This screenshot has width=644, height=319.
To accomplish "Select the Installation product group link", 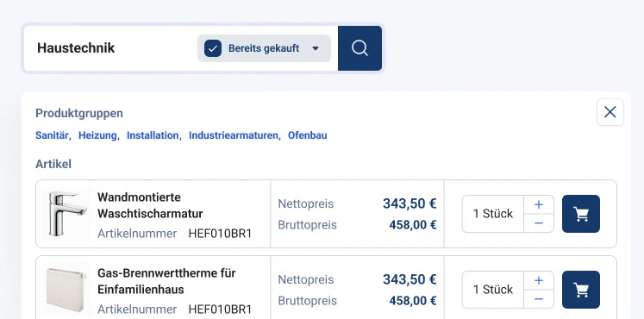I will click(x=153, y=135).
